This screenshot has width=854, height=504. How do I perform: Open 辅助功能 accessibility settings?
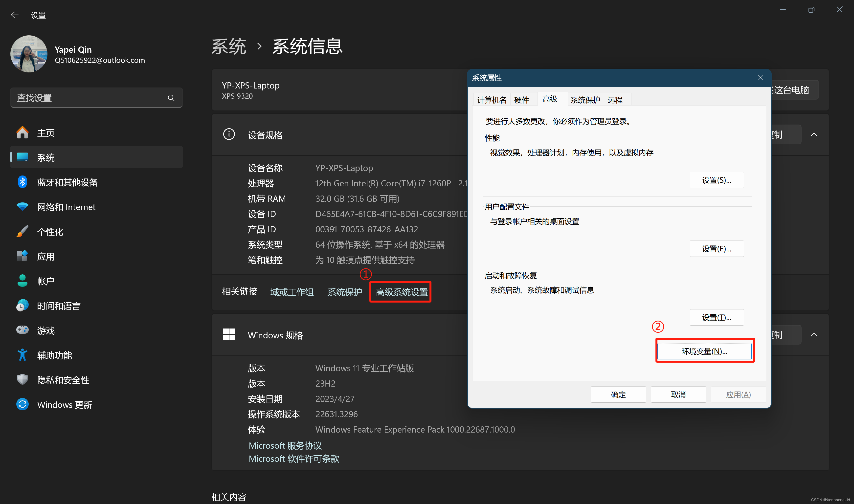pyautogui.click(x=96, y=355)
